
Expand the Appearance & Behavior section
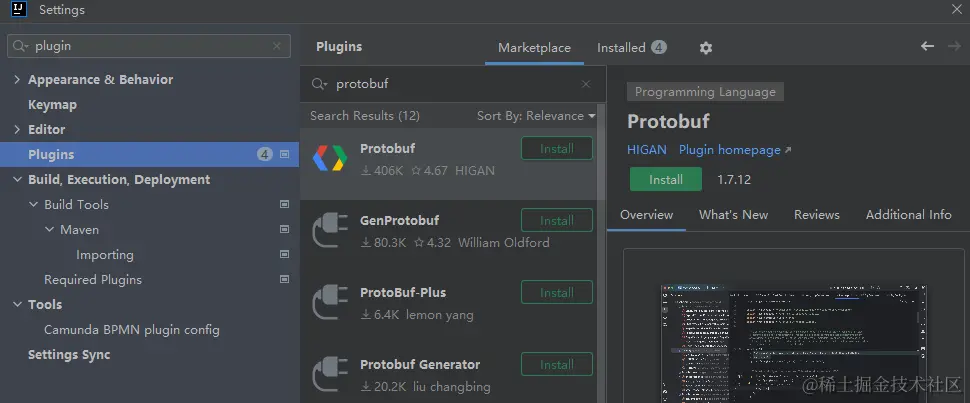coord(17,80)
